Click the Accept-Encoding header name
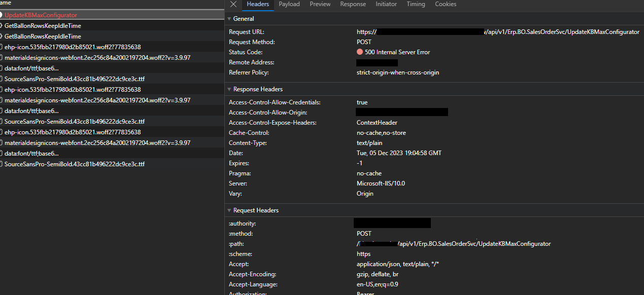The width and height of the screenshot is (644, 295). pos(252,274)
